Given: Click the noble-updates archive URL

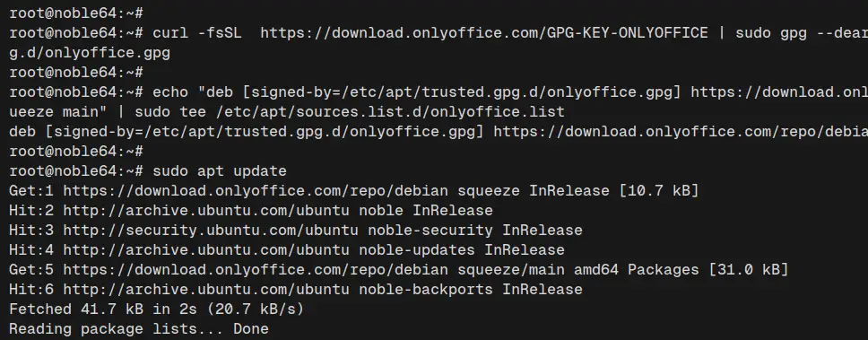Looking at the screenshot, I should tap(206, 249).
